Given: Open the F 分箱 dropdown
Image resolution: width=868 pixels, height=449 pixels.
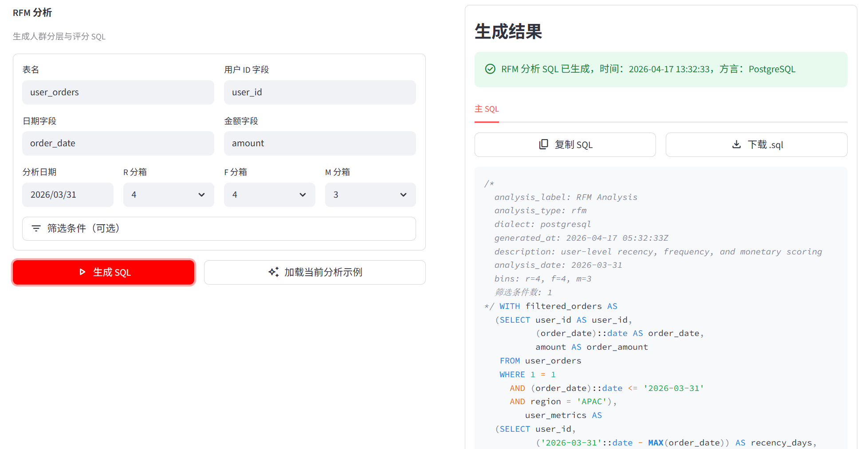Looking at the screenshot, I should tap(269, 195).
